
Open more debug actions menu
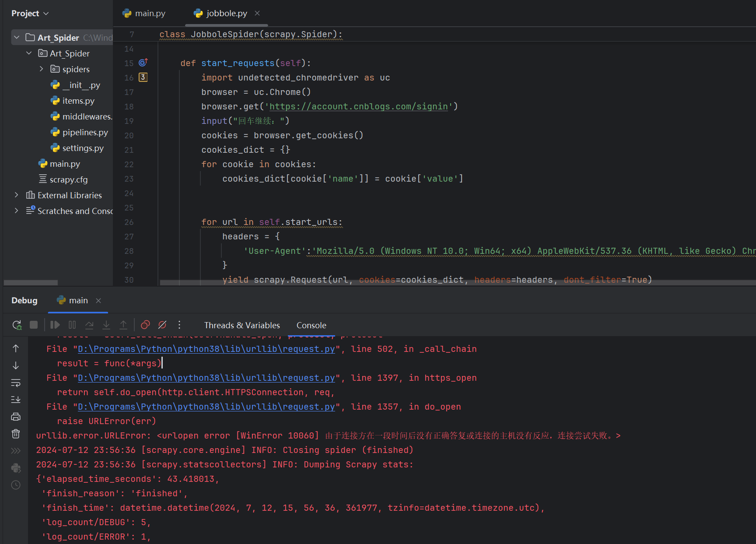pos(179,325)
